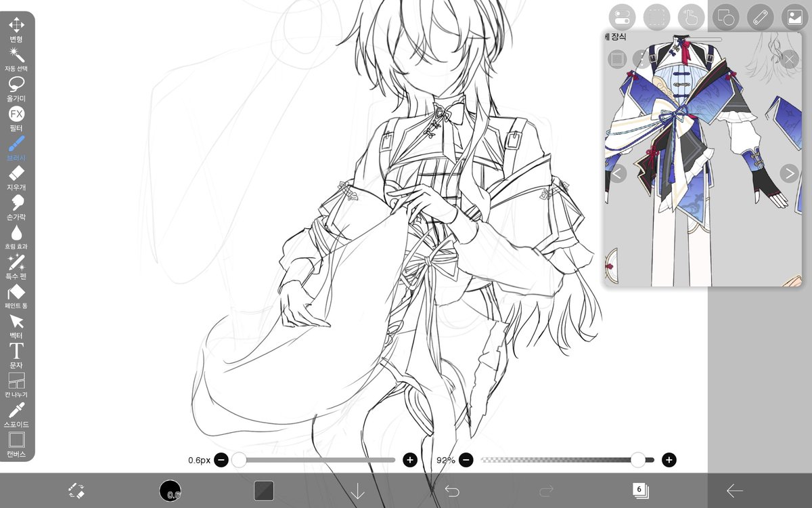Hide toolbars with the down arrow
The height and width of the screenshot is (508, 812).
(357, 491)
